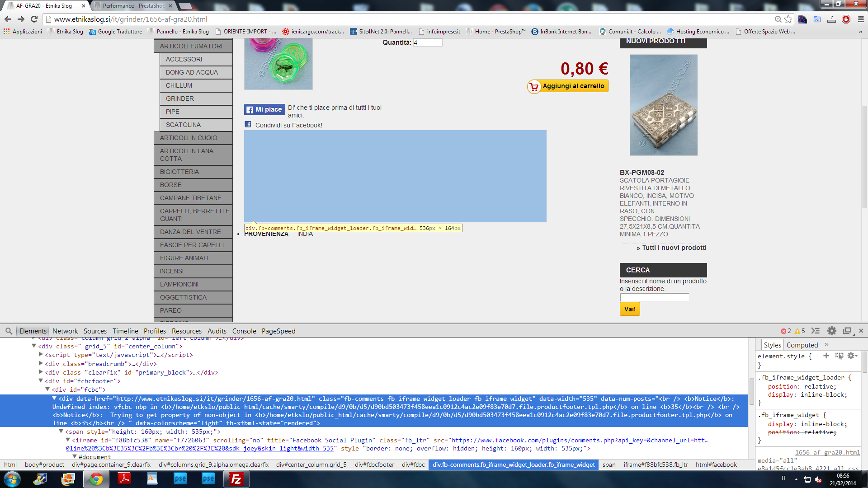Click the new style rule plus icon
This screenshot has height=488, width=868.
point(826,356)
